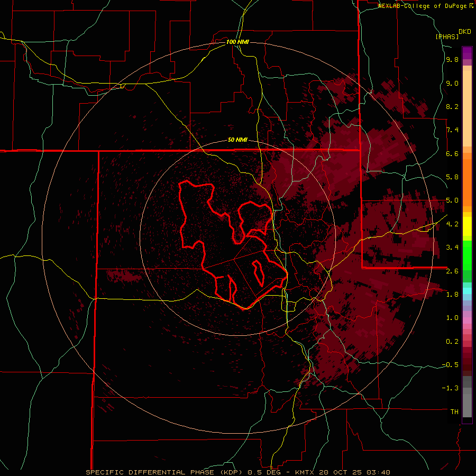Pick the purple top band on color bar

pyautogui.click(x=467, y=53)
